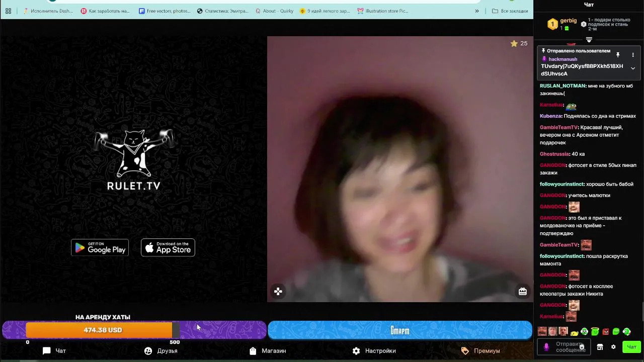644x362 pixels.
Task: Select the green grinning emote
Action: (x=616, y=332)
